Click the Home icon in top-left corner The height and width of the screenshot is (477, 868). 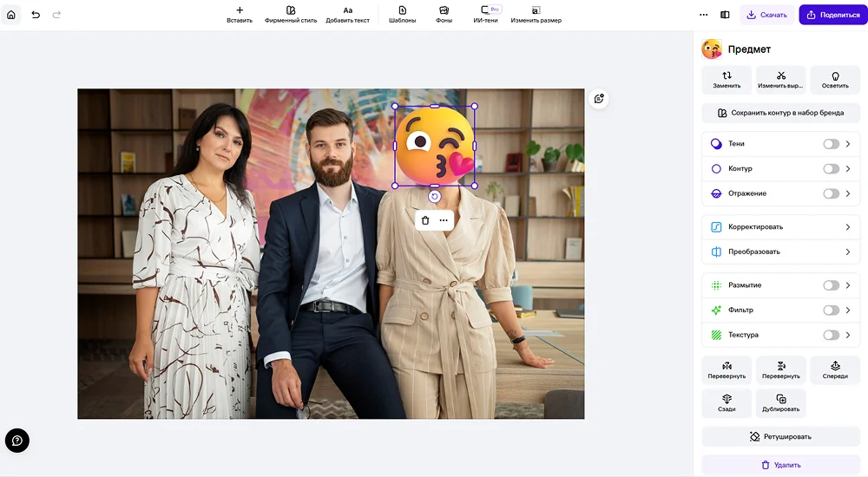point(11,15)
